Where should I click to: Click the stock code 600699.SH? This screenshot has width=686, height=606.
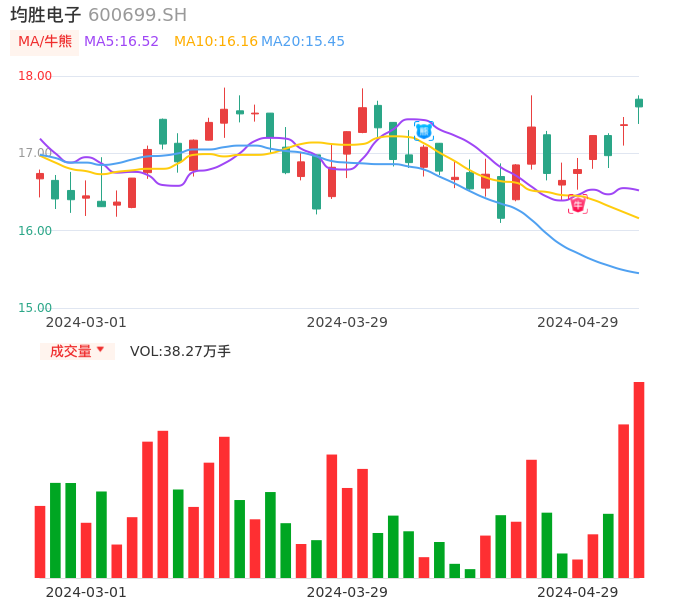tap(137, 15)
